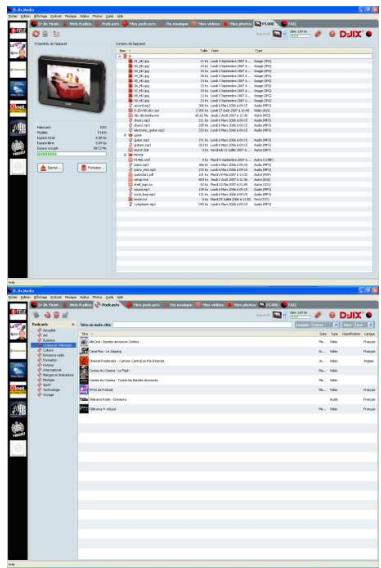Click the red help icon left of DJIX logo, Podcasts window
This screenshot has height=568, width=381.
tap(332, 315)
